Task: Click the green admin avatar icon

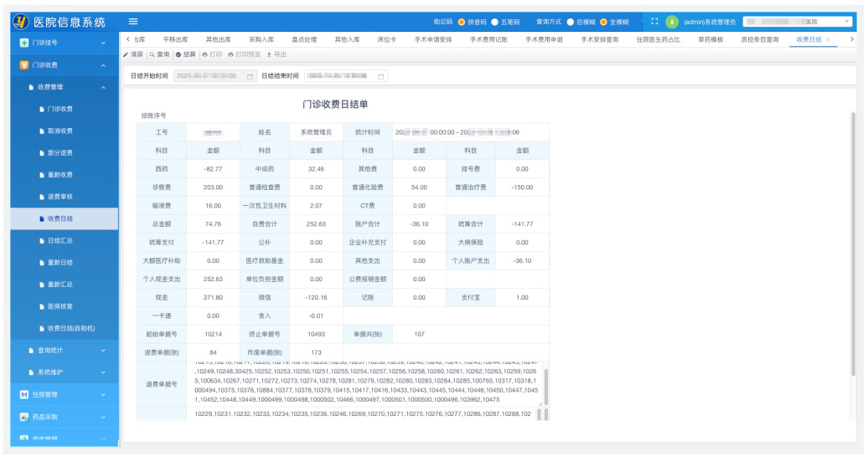Action: (x=671, y=22)
